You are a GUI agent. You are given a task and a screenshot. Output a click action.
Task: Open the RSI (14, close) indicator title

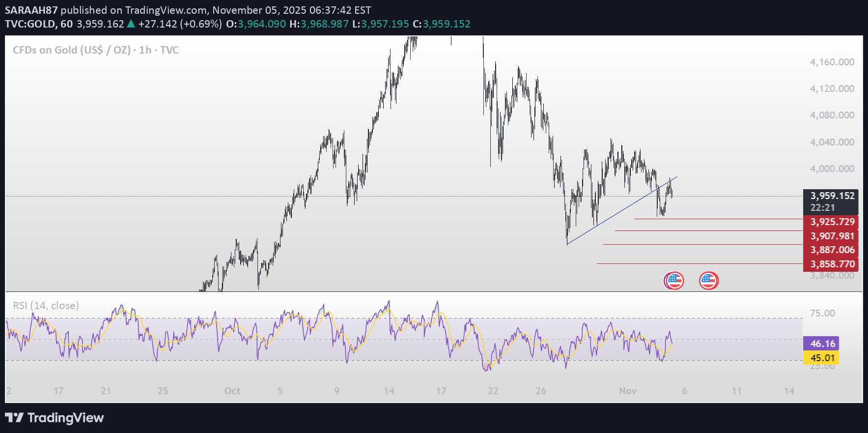(x=46, y=306)
